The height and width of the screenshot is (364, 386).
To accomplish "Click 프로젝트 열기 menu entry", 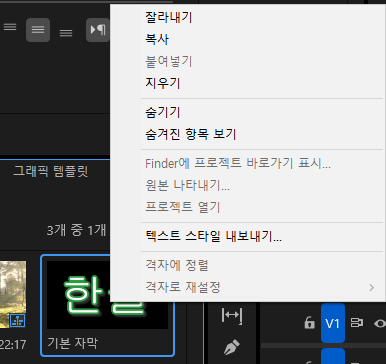I will (183, 207).
